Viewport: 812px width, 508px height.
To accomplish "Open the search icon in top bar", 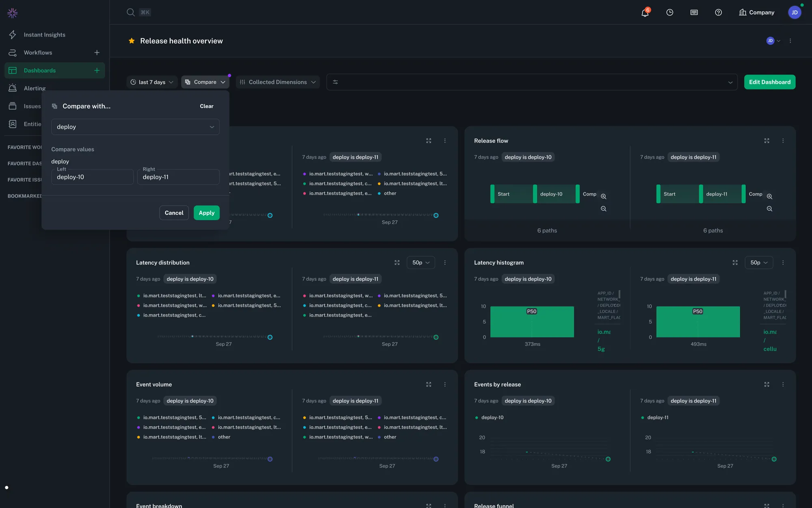I will pos(131,12).
